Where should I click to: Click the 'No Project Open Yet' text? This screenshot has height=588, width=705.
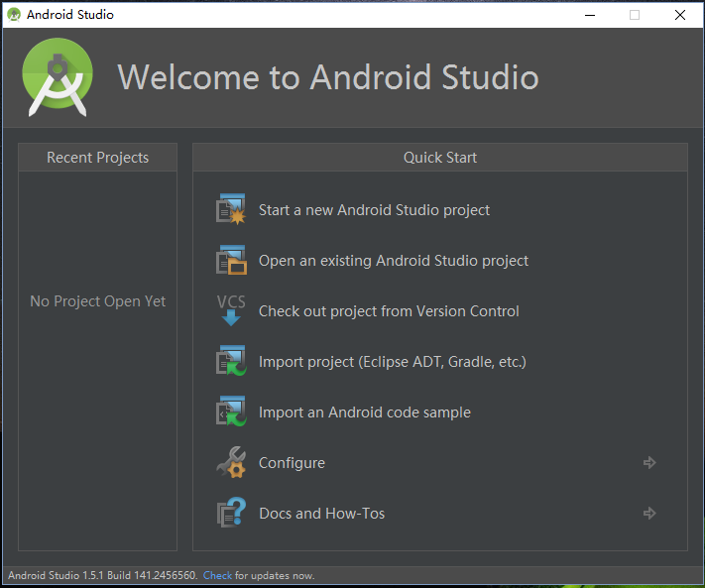coord(97,301)
